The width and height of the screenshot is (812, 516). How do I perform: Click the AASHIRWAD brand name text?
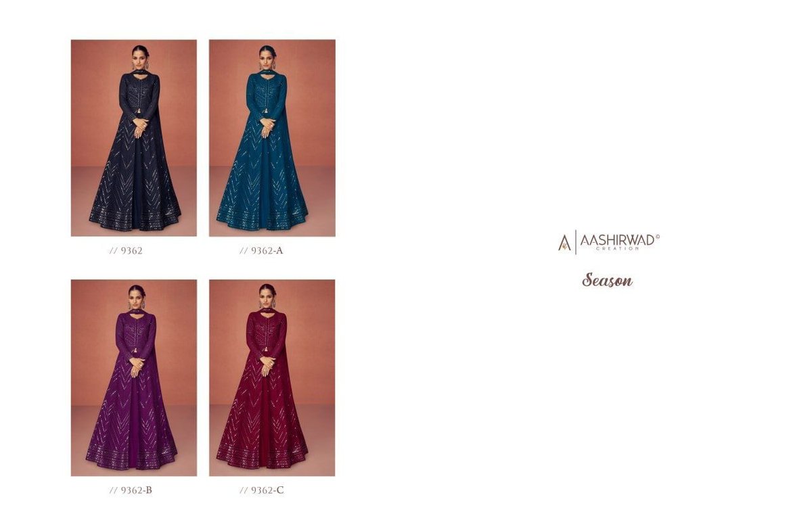pyautogui.click(x=616, y=239)
